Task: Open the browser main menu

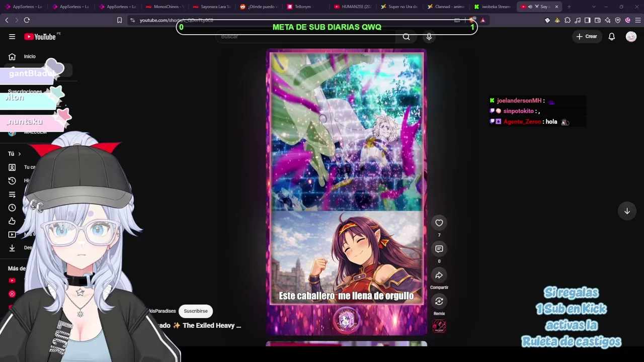Action: click(638, 20)
